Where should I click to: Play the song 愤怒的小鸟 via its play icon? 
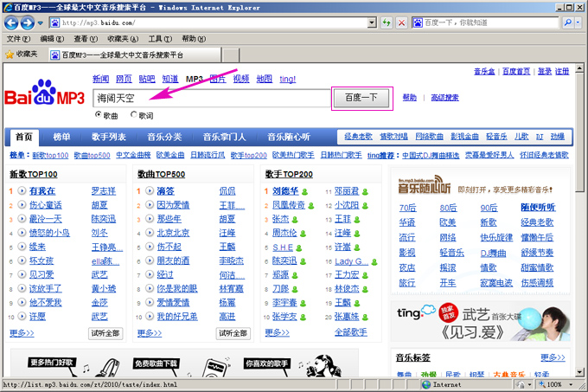(x=22, y=233)
